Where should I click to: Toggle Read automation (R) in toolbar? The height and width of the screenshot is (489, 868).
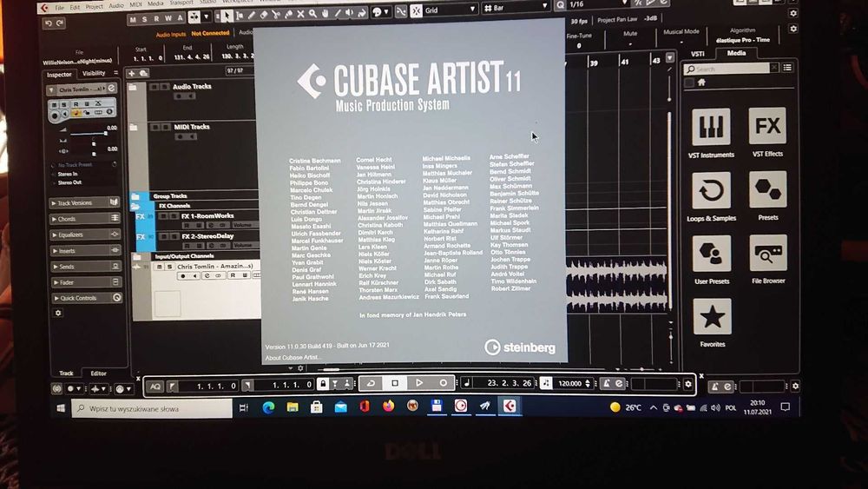tap(156, 19)
